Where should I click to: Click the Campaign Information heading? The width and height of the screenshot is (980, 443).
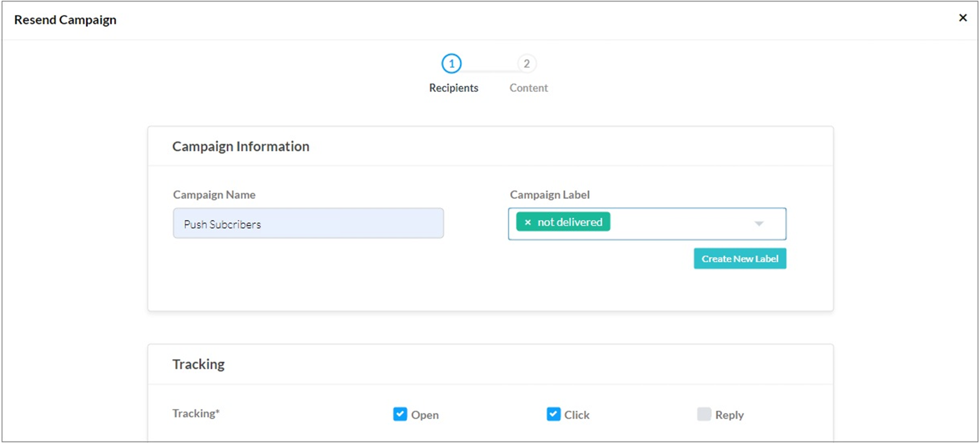(241, 147)
